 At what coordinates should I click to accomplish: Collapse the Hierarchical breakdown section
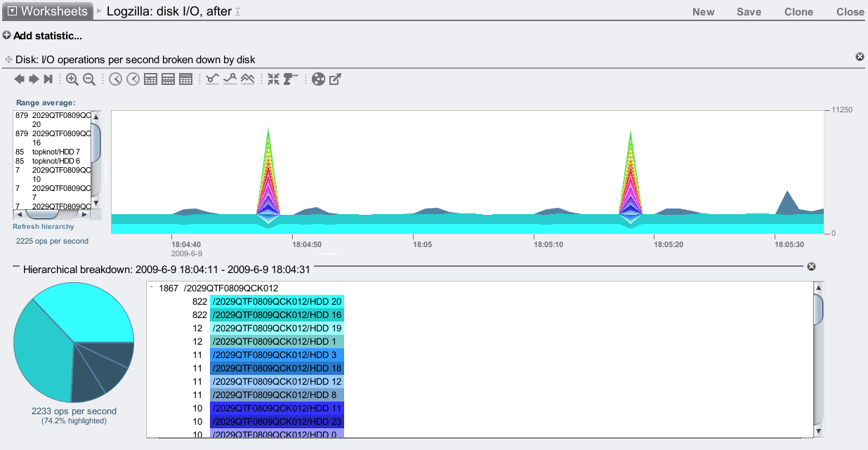(x=16, y=268)
